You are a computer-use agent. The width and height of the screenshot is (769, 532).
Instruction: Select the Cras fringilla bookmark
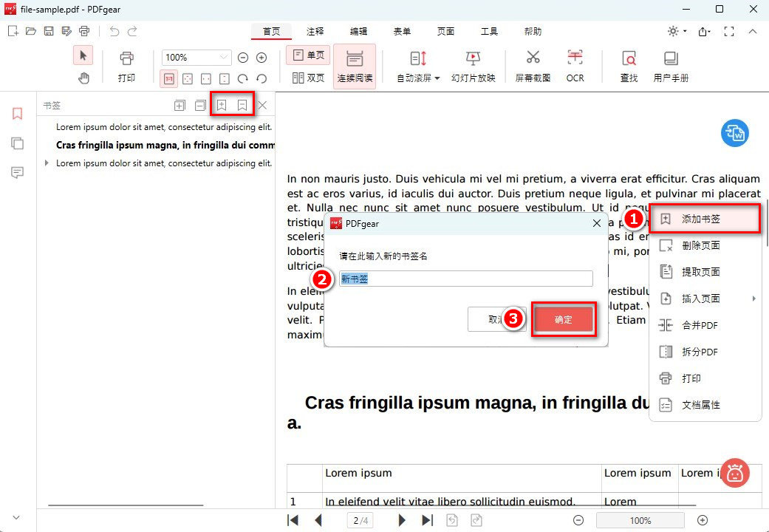[165, 145]
